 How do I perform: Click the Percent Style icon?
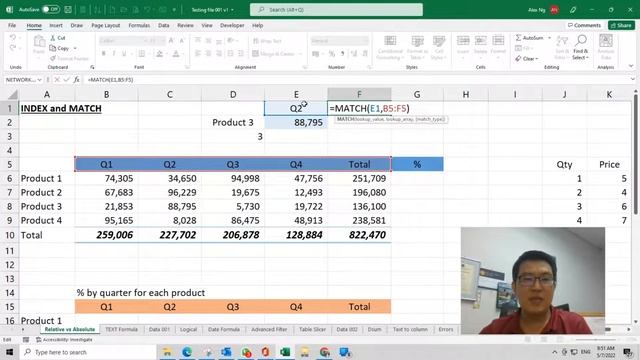click(332, 53)
